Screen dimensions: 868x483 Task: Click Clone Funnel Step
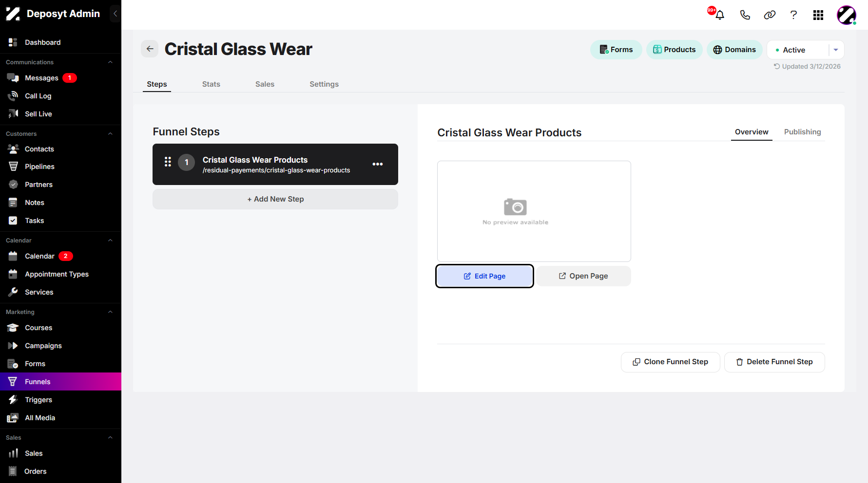pyautogui.click(x=670, y=362)
